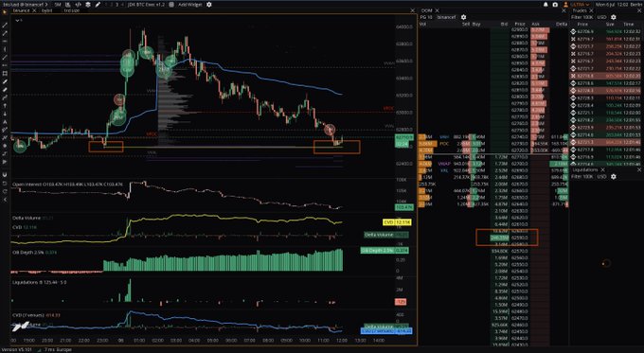Select the text A tool in left sidebar

pyautogui.click(x=5, y=122)
